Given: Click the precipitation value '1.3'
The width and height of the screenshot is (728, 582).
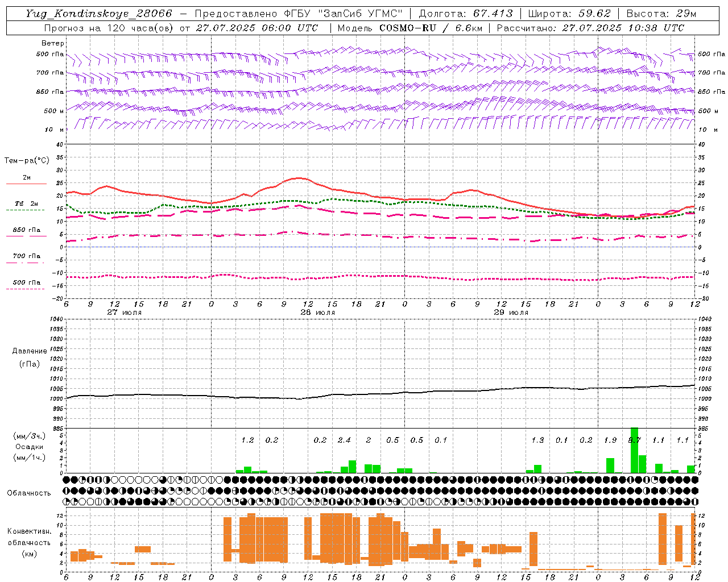Looking at the screenshot, I should [537, 440].
